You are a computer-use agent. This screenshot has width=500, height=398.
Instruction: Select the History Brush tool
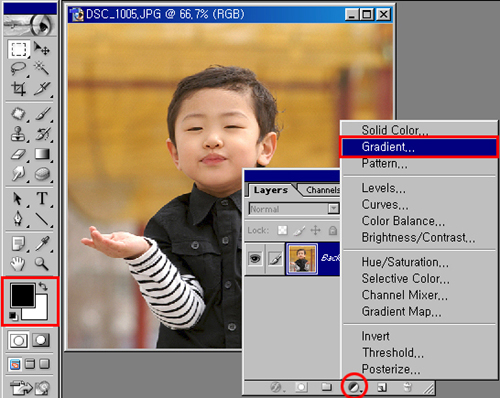pos(42,134)
